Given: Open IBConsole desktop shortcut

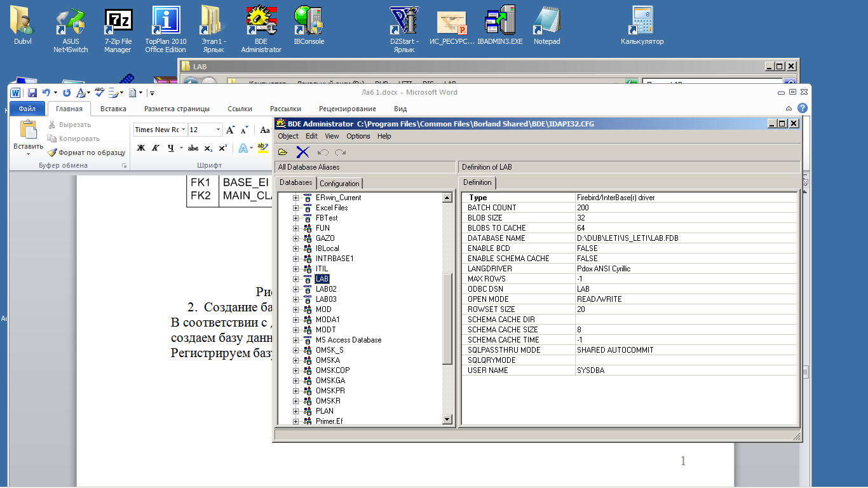Looking at the screenshot, I should pyautogui.click(x=309, y=27).
